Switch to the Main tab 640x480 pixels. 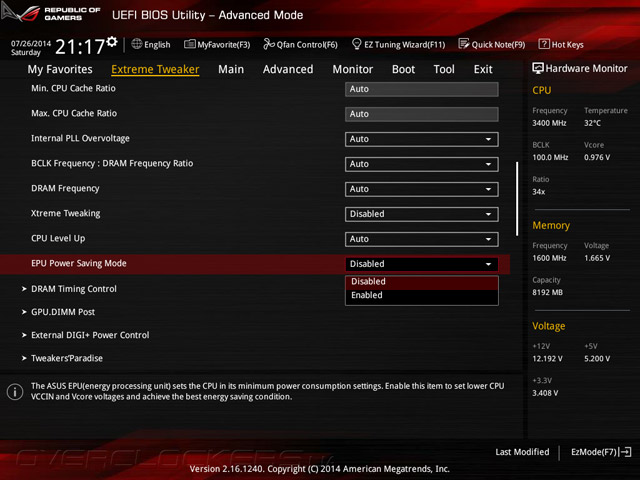pyautogui.click(x=231, y=69)
